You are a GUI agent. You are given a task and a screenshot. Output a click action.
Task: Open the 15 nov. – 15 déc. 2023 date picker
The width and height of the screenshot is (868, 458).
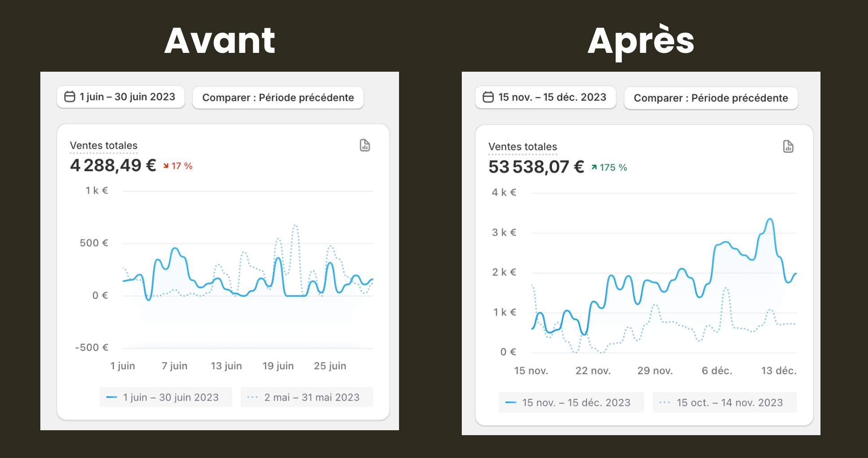pos(546,98)
